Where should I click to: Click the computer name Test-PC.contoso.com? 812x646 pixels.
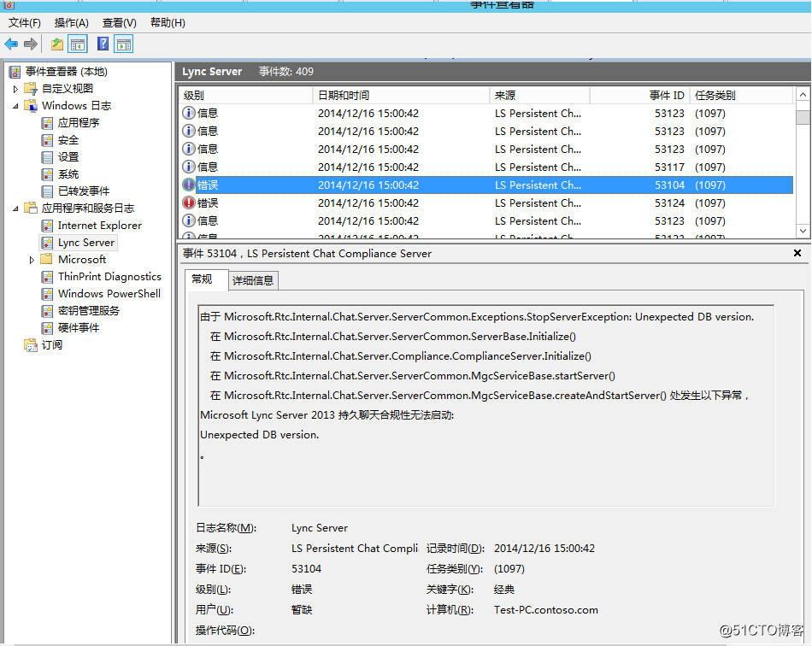(546, 610)
